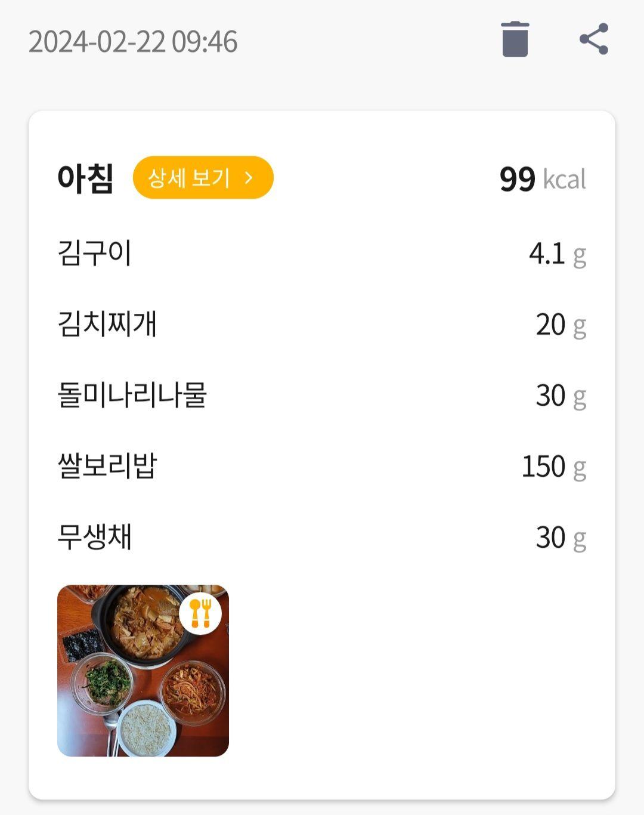Tap the 99 kcal total value
This screenshot has height=815, width=644.
click(543, 179)
